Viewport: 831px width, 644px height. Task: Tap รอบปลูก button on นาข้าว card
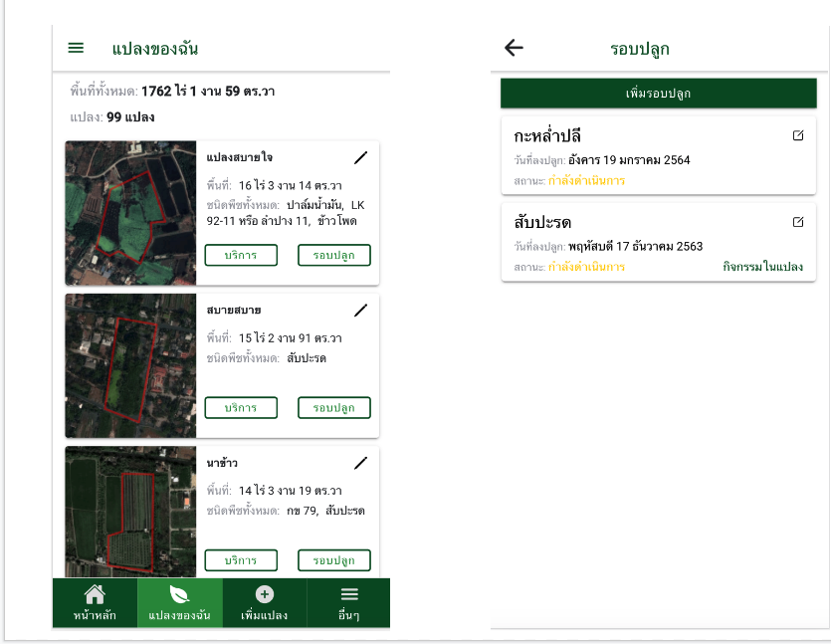pyautogui.click(x=333, y=560)
